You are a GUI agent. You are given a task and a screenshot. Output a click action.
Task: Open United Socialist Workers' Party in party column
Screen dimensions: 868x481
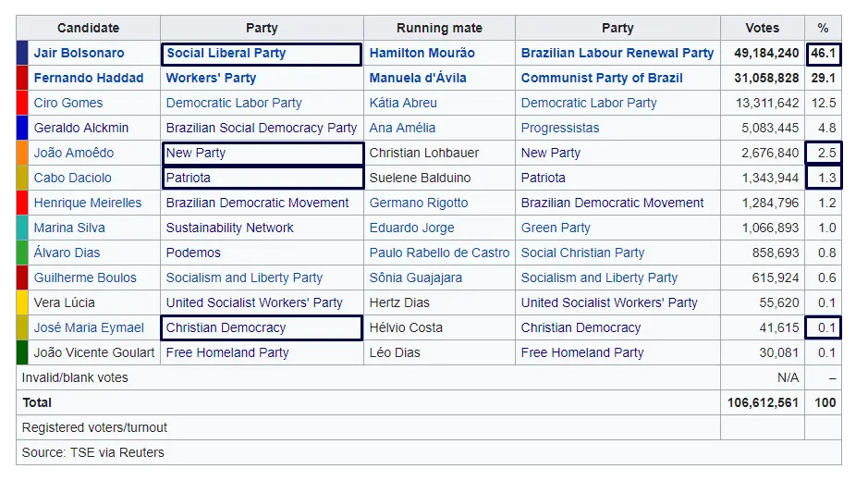coord(254,302)
